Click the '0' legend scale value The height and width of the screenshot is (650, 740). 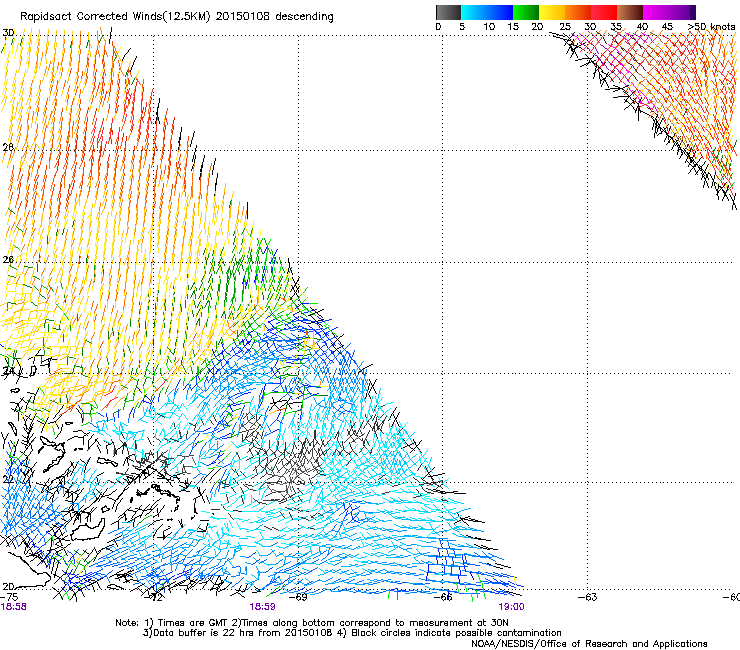pyautogui.click(x=438, y=27)
